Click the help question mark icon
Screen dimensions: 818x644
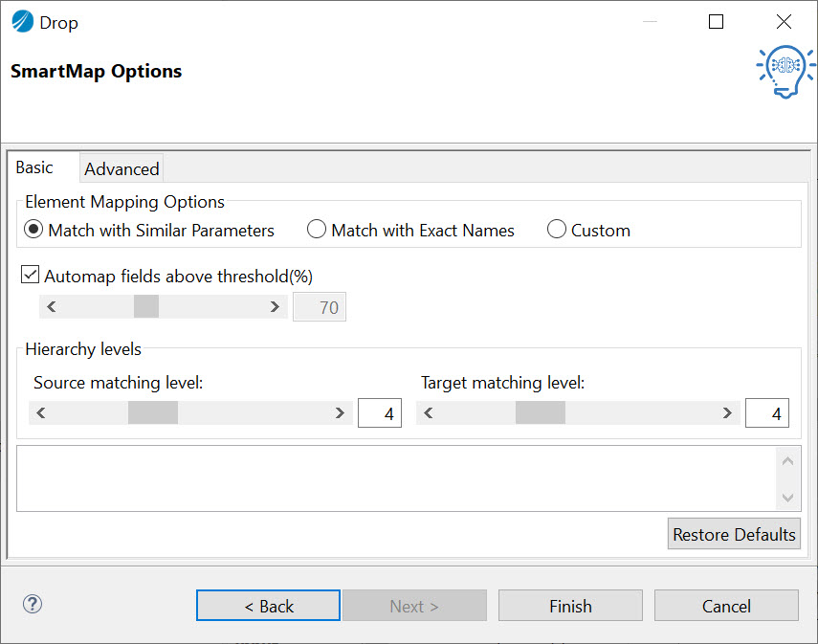pyautogui.click(x=33, y=604)
